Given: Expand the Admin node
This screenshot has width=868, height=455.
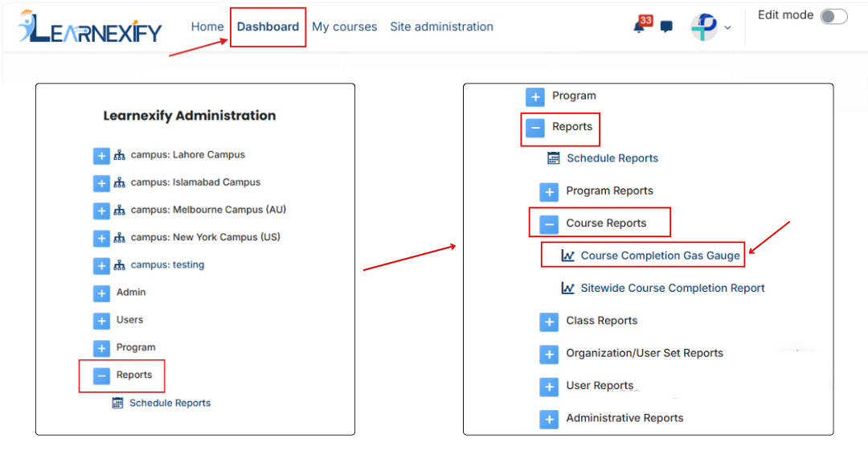Looking at the screenshot, I should pos(101,293).
